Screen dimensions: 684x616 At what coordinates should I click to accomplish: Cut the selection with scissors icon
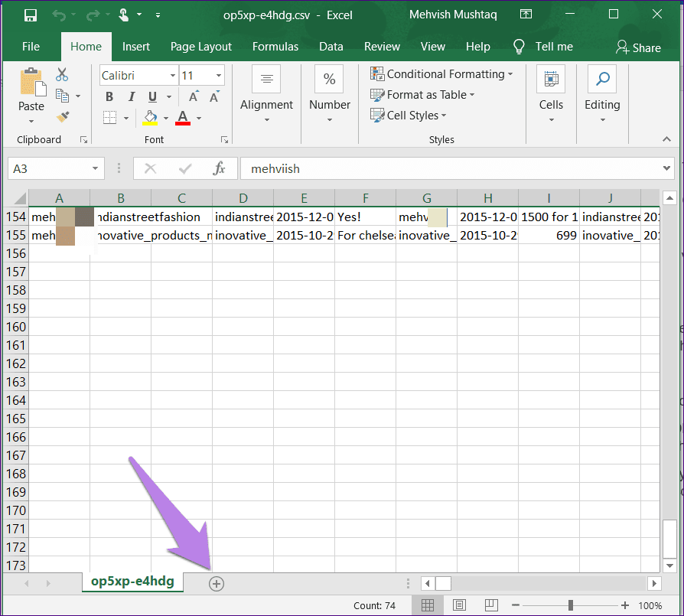click(62, 74)
